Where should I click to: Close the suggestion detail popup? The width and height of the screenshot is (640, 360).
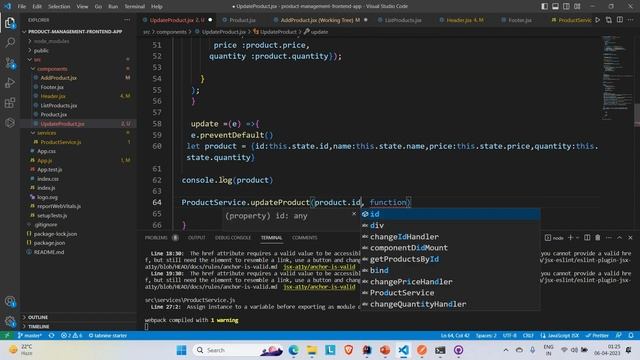pyautogui.click(x=354, y=214)
